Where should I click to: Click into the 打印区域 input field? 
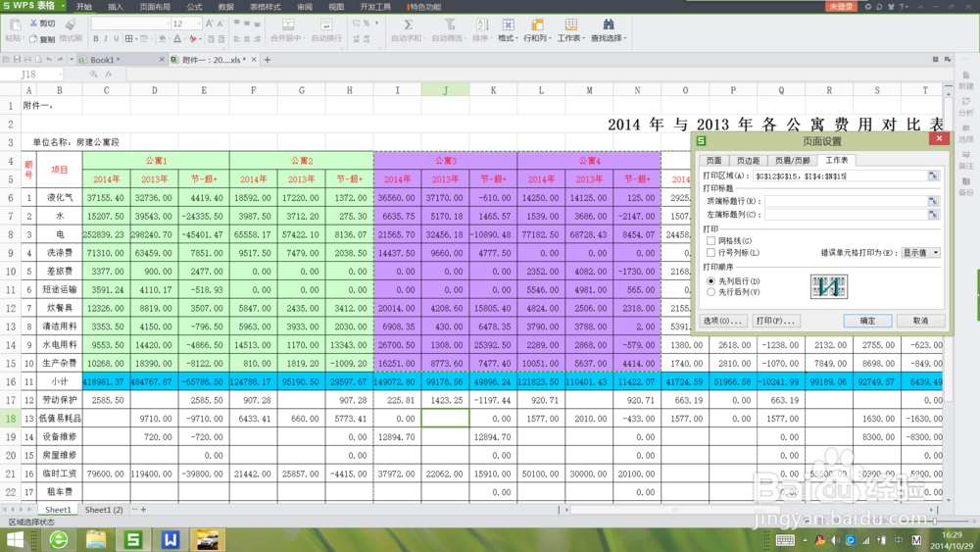tap(840, 176)
